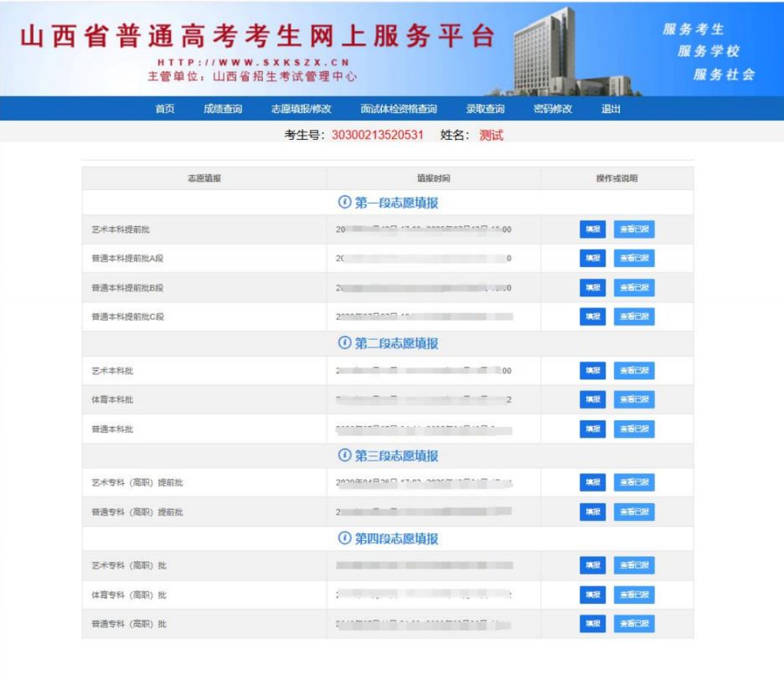Click the info icon beside 第二段志愿填报
Viewport: 784px width, 680px height.
(x=344, y=343)
